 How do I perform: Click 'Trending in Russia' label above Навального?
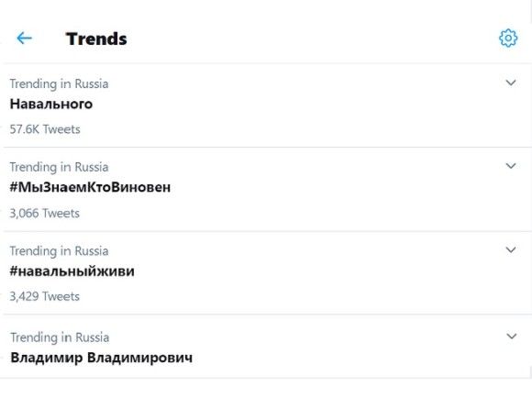coord(59,83)
